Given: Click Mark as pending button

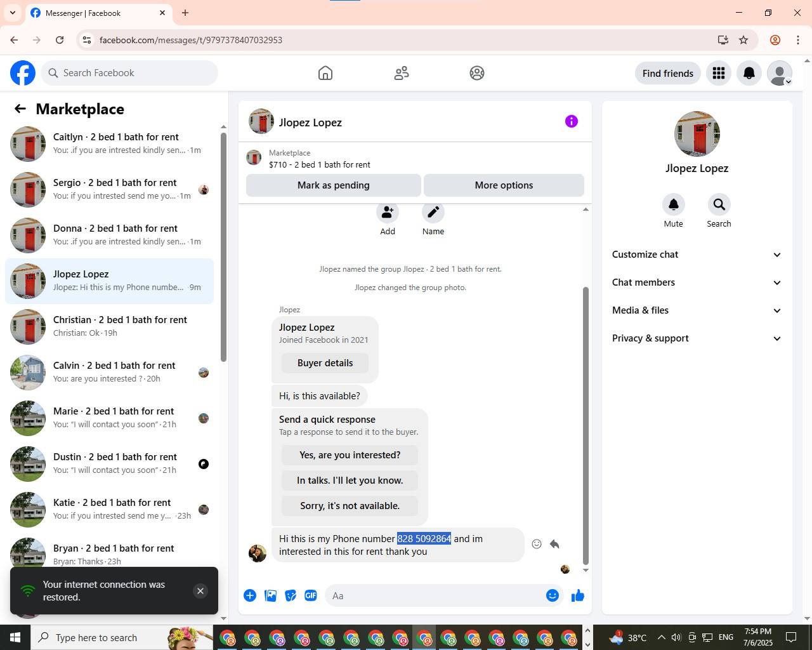Looking at the screenshot, I should 334,185.
